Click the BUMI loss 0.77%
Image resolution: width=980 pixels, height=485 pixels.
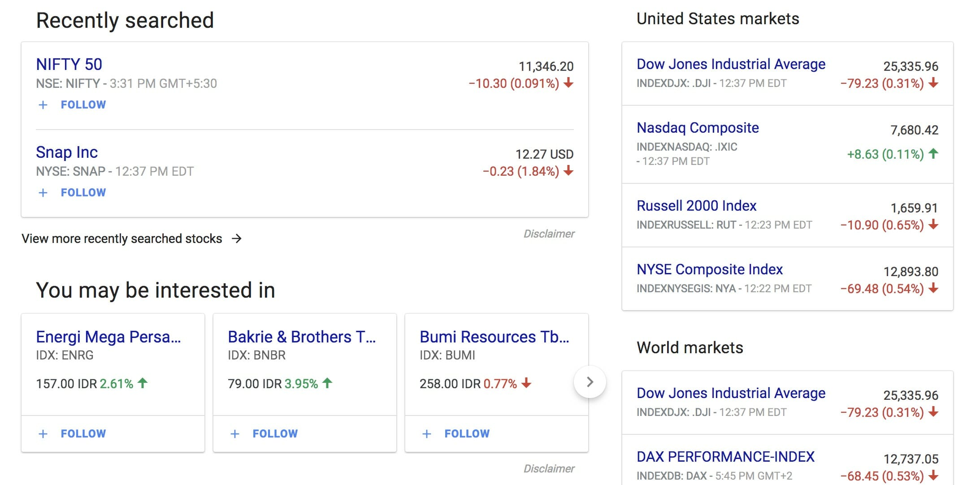[500, 384]
